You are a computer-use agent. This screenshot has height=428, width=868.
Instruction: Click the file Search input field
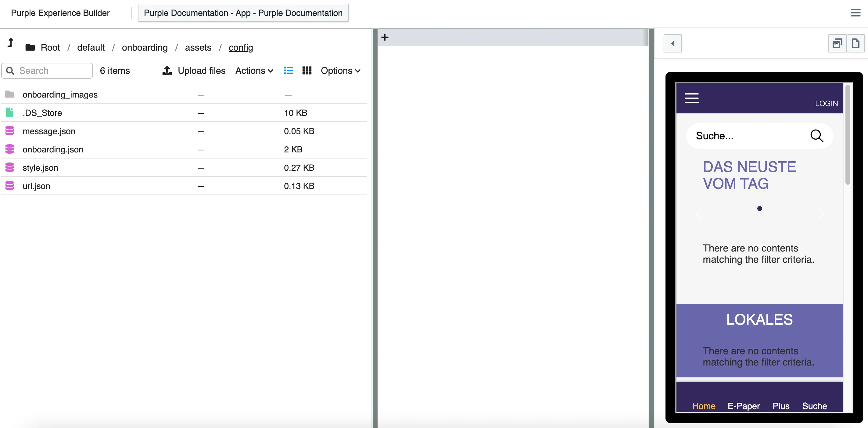click(x=47, y=71)
